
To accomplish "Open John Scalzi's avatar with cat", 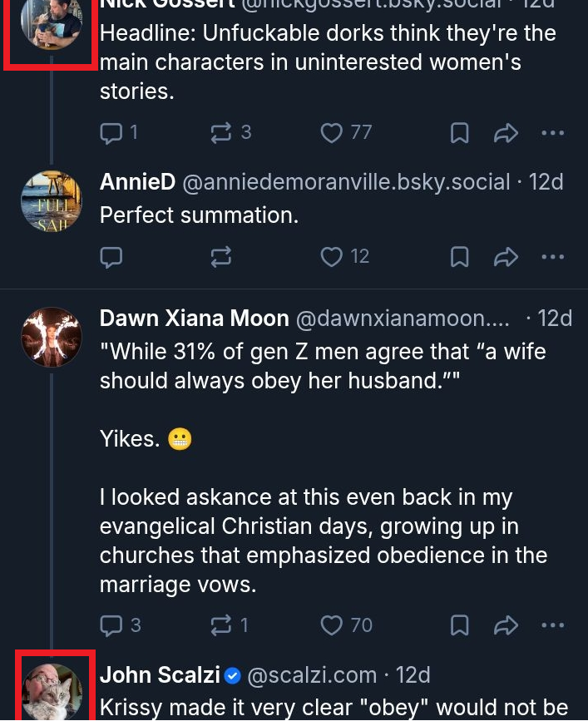I will click(52, 692).
